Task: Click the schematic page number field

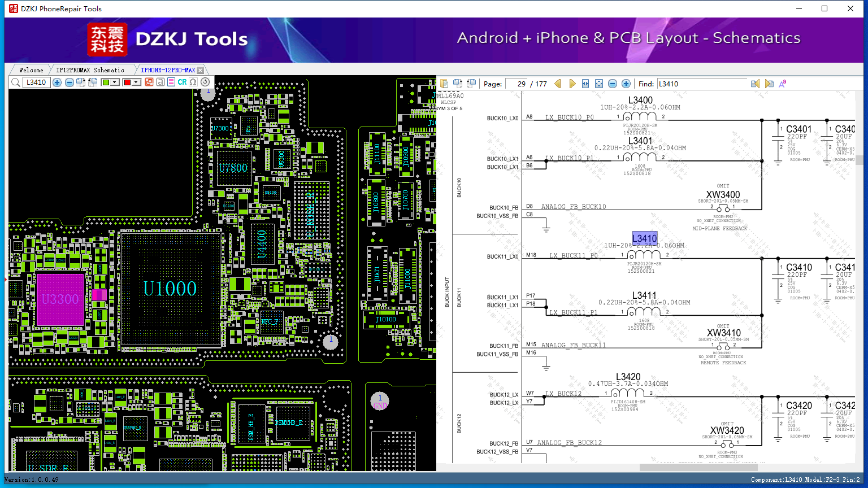Action: [517, 84]
